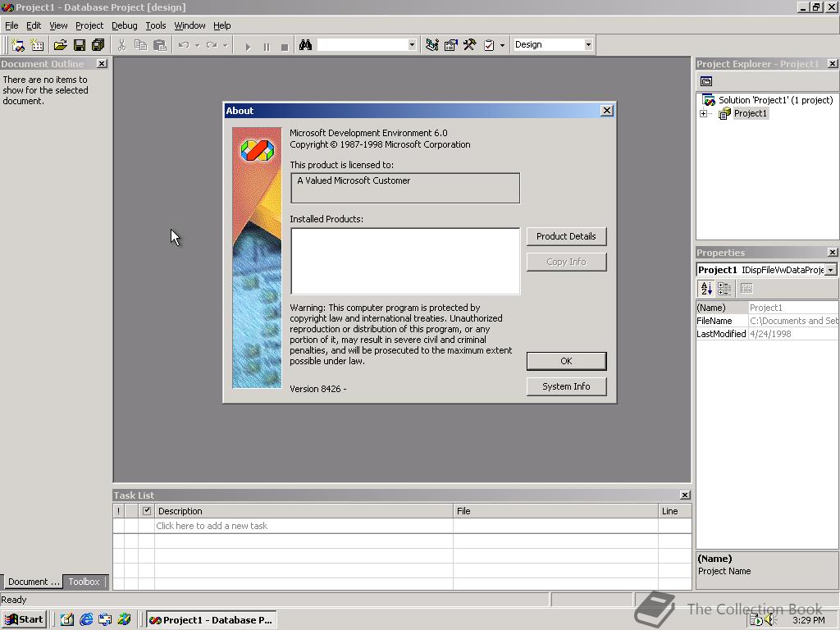Open the Design window layout dropdown
The image size is (840, 630).
point(588,44)
